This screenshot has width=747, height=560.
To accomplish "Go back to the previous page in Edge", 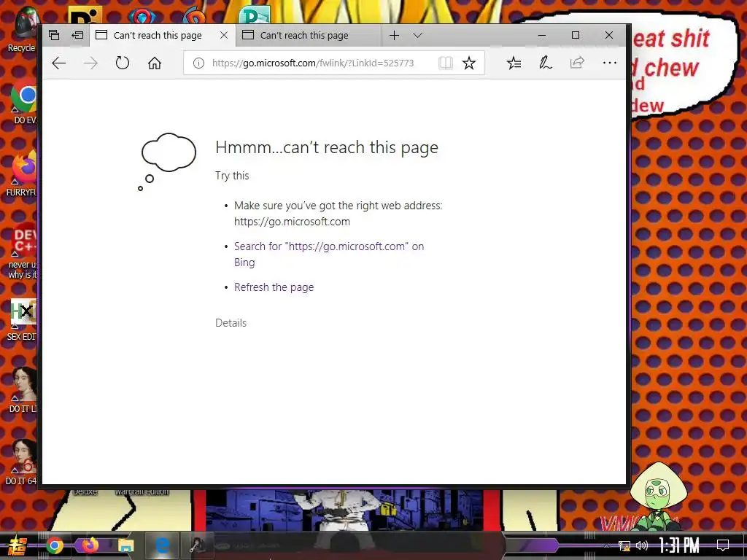I will tap(58, 63).
